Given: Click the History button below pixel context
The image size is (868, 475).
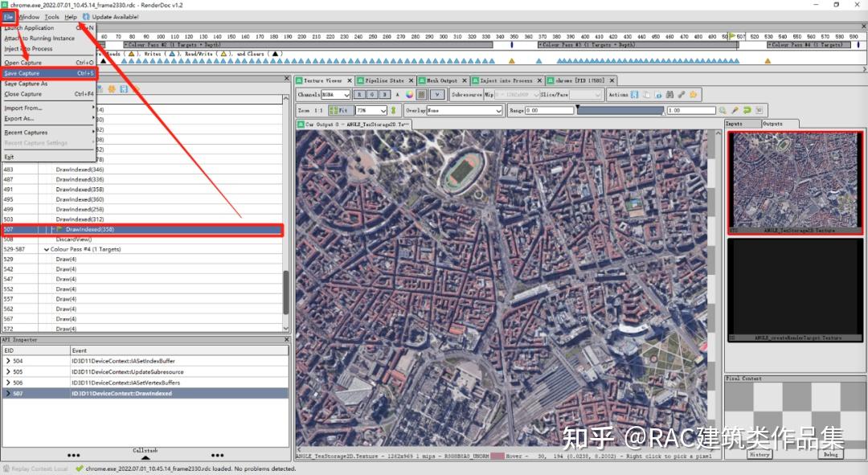Looking at the screenshot, I should pos(759,455).
